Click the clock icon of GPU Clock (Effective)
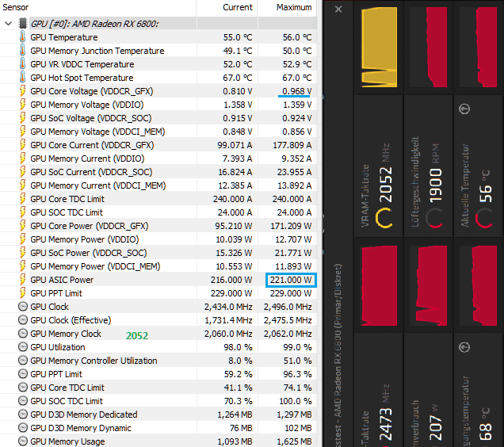Screen dimensions: 504x447 [23, 320]
